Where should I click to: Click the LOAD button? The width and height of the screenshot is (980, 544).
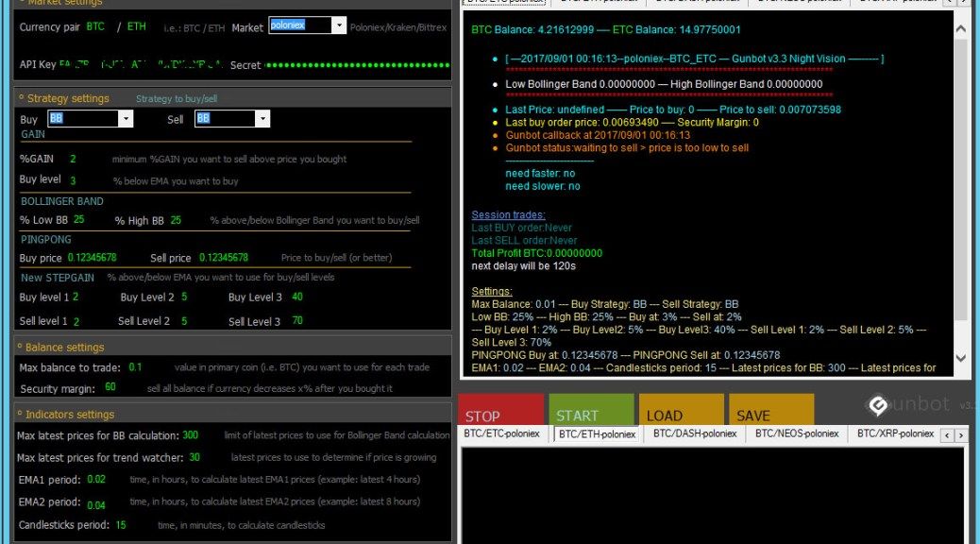point(682,410)
